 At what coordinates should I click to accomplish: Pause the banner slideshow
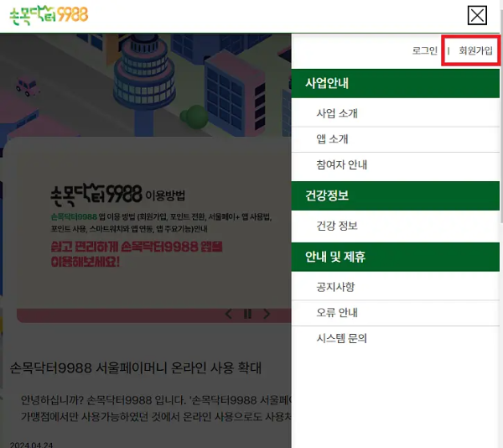pos(247,314)
